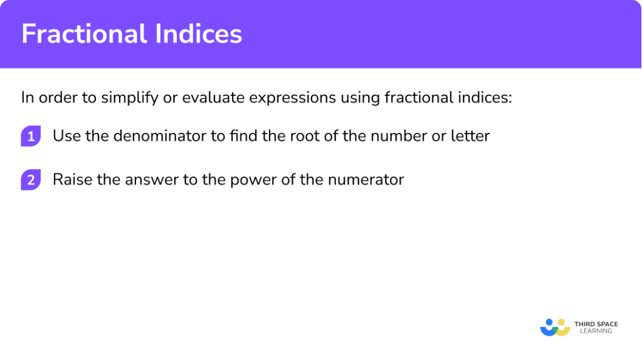The height and width of the screenshot is (364, 642).
Task: Click the "LEARNING" text under the brand name
Action: pyautogui.click(x=596, y=331)
